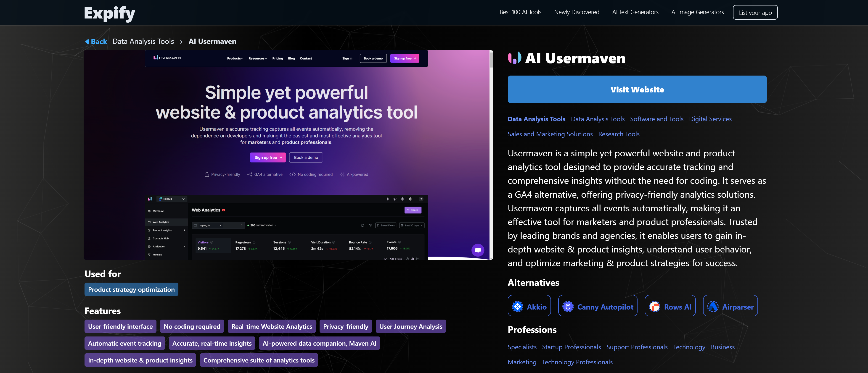Select Automatic event tracking tag
Screen dimensions: 868x373
(x=125, y=343)
